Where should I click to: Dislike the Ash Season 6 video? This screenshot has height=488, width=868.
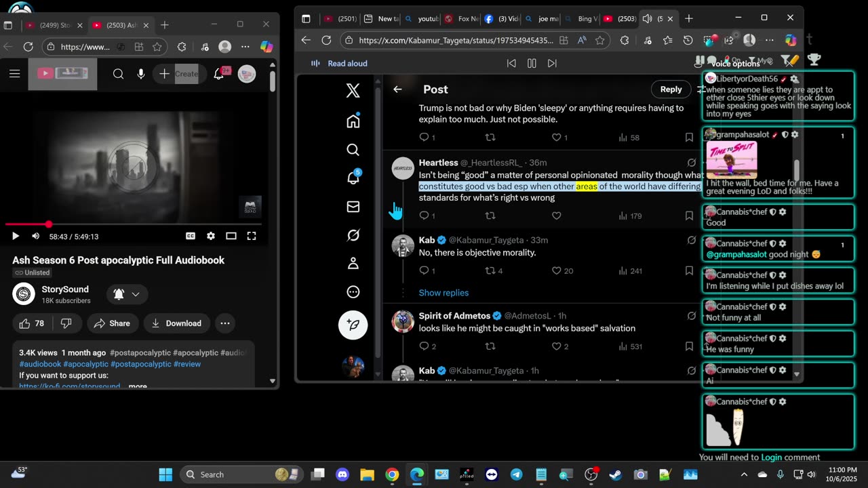[x=66, y=323]
